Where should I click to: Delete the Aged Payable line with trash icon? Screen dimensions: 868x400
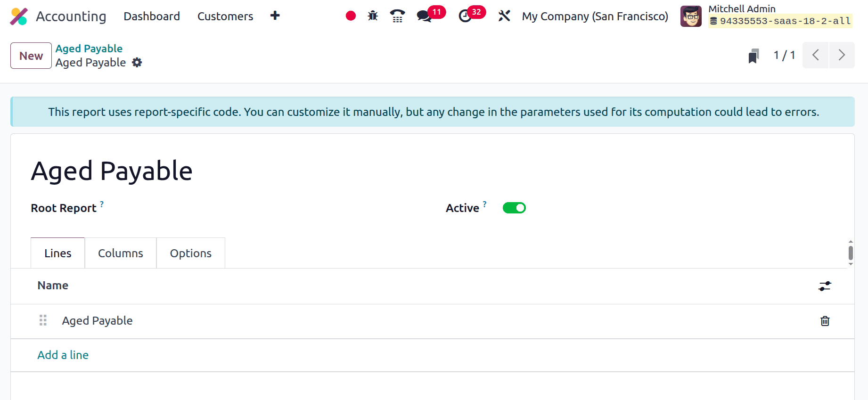(x=825, y=321)
